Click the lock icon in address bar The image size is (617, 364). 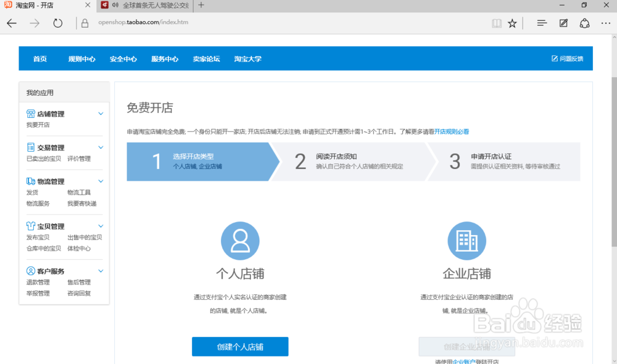pos(85,23)
